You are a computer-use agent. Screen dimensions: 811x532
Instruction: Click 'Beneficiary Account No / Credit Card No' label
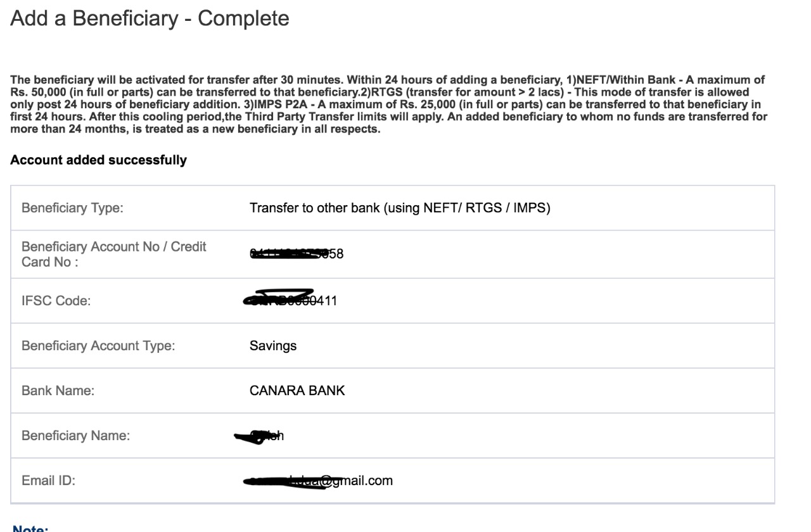pyautogui.click(x=113, y=254)
